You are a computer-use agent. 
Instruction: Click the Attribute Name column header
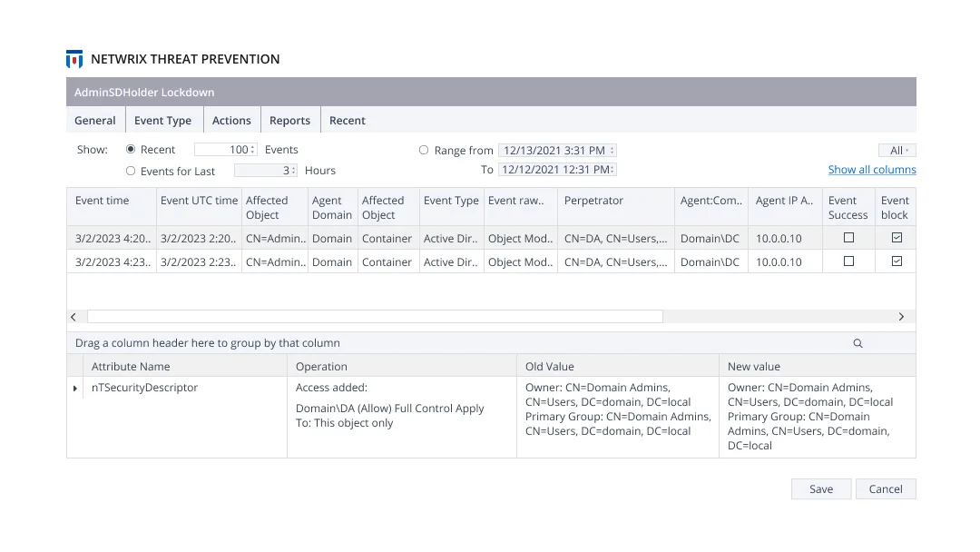pyautogui.click(x=185, y=366)
